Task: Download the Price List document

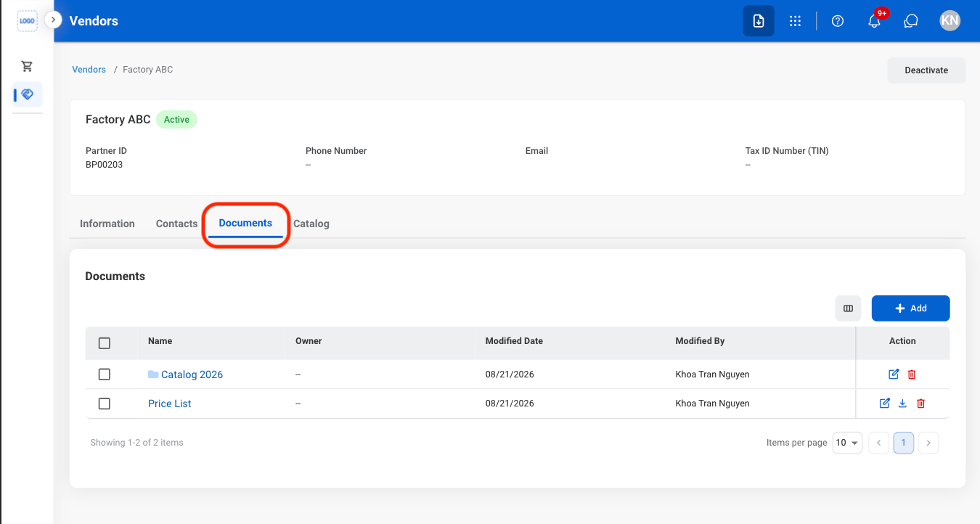Action: point(902,404)
